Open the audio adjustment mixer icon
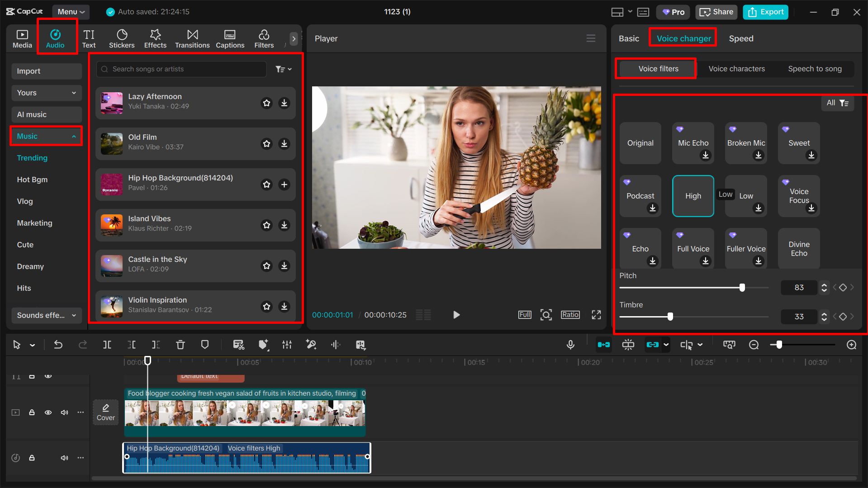868x488 pixels. click(x=287, y=345)
